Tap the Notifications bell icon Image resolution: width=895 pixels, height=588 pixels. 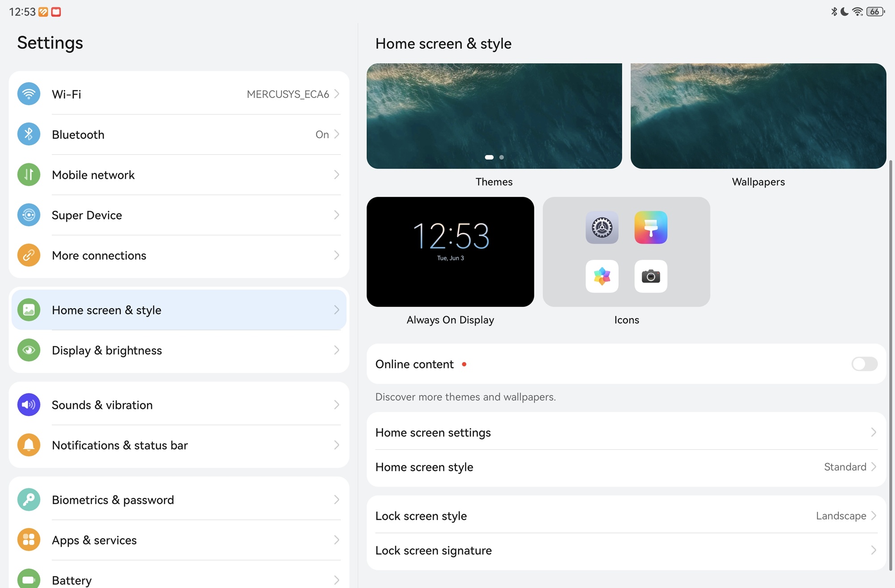pos(29,445)
